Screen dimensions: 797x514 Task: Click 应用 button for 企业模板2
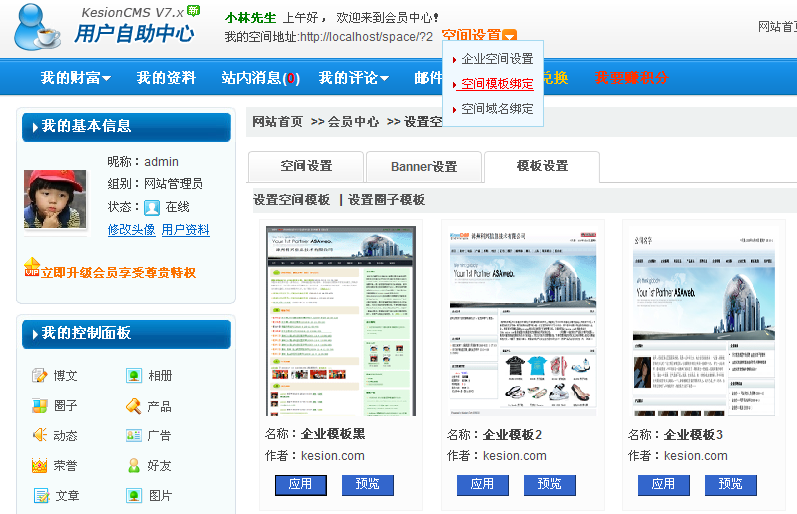[x=482, y=485]
